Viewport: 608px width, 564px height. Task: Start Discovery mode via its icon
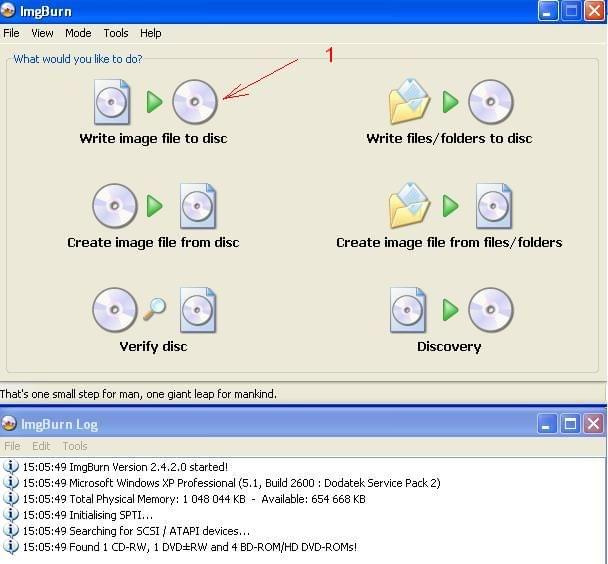point(449,310)
